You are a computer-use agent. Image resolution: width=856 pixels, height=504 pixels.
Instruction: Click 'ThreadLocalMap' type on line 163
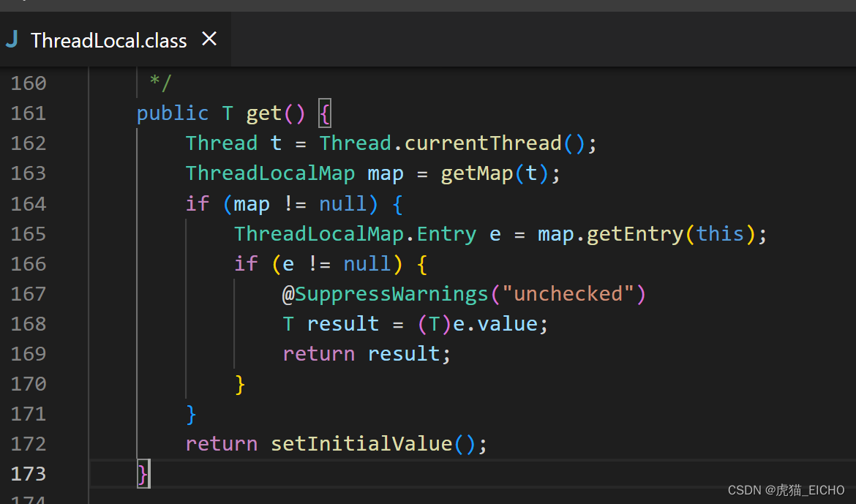[x=270, y=173]
